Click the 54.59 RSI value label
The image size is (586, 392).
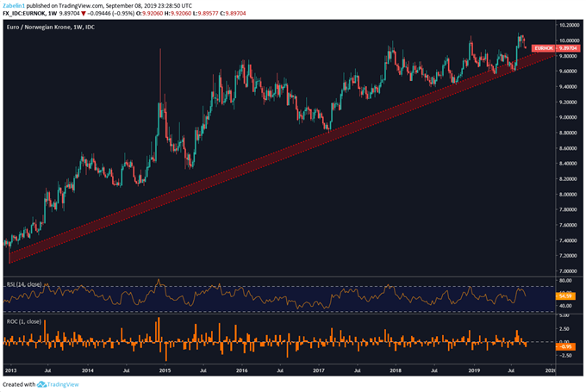[x=565, y=296]
